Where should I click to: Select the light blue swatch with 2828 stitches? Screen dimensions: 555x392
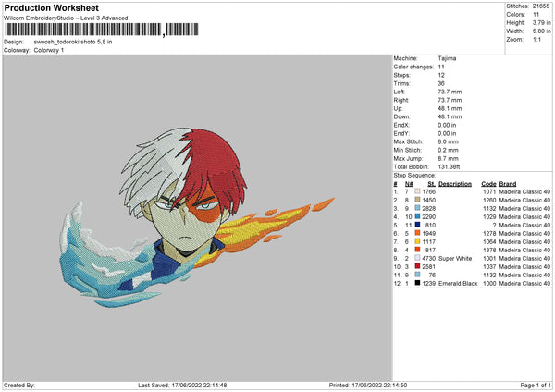pos(417,208)
